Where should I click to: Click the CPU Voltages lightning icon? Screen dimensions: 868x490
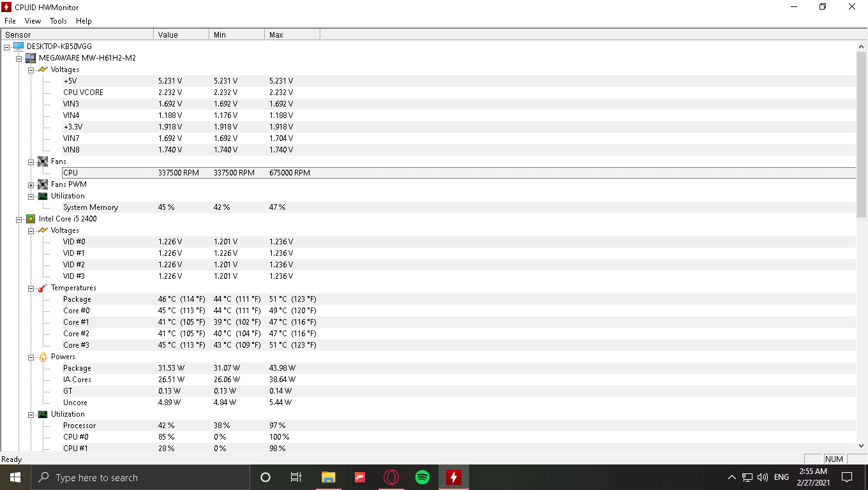click(x=42, y=230)
